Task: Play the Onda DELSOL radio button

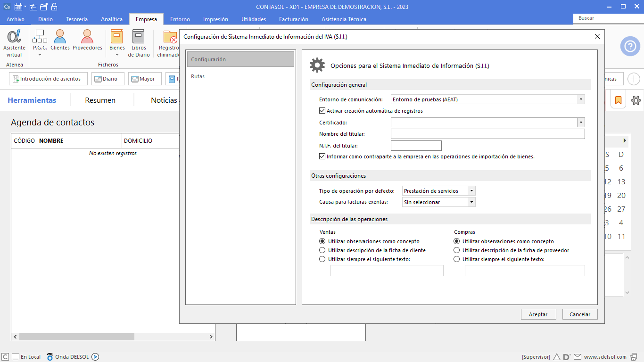Action: tap(95, 357)
